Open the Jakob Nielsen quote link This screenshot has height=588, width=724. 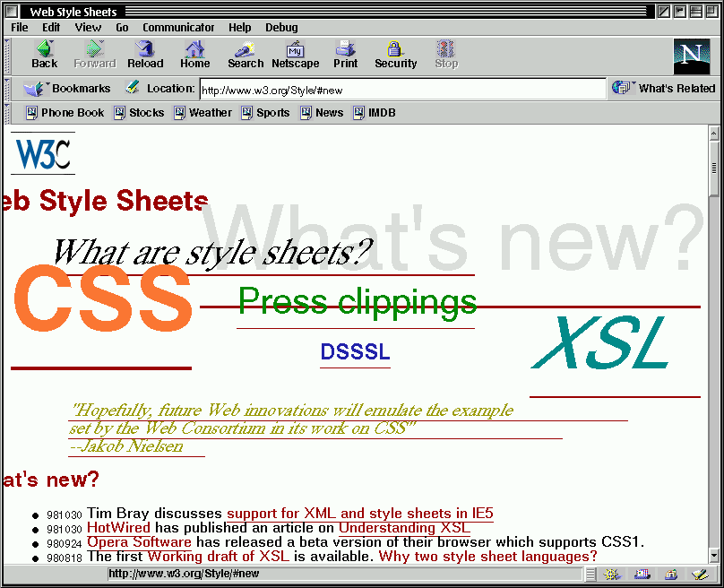[x=291, y=428]
